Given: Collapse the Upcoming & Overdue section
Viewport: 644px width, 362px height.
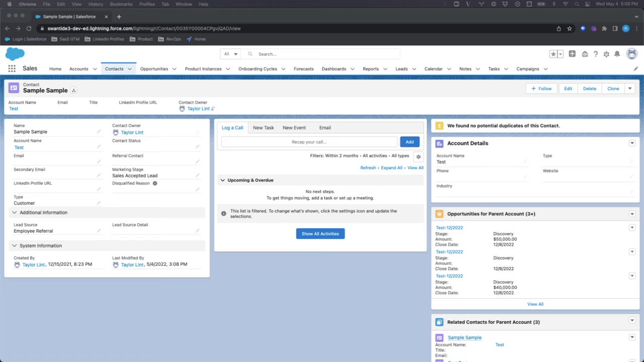Looking at the screenshot, I should [222, 180].
